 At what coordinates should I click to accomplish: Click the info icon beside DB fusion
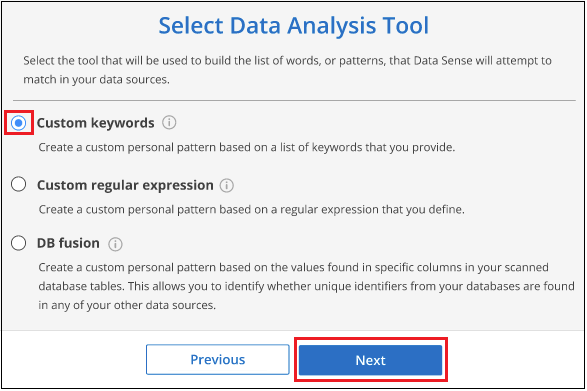click(x=115, y=244)
